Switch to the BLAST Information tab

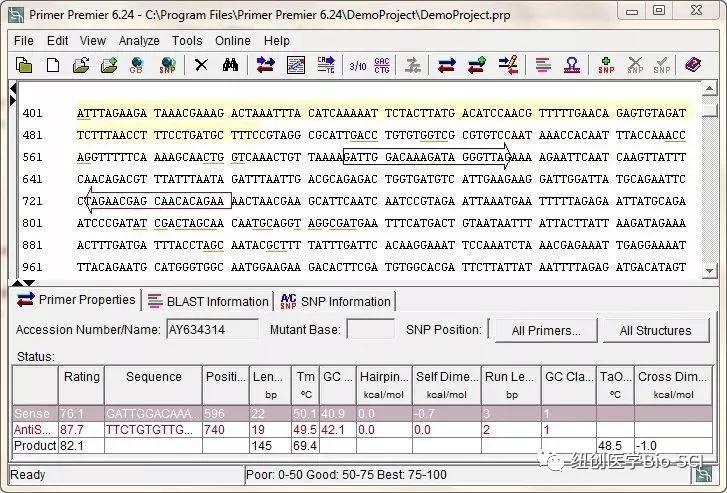(208, 301)
